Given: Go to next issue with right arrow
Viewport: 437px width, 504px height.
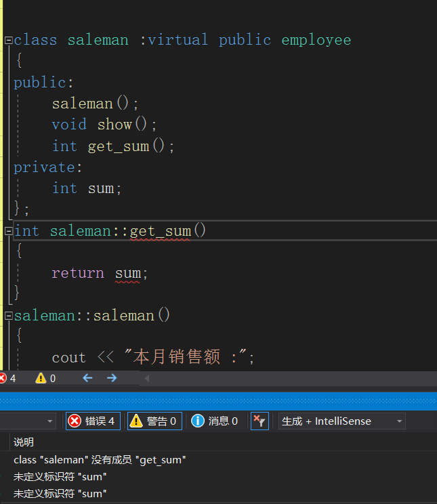Looking at the screenshot, I should (x=112, y=378).
